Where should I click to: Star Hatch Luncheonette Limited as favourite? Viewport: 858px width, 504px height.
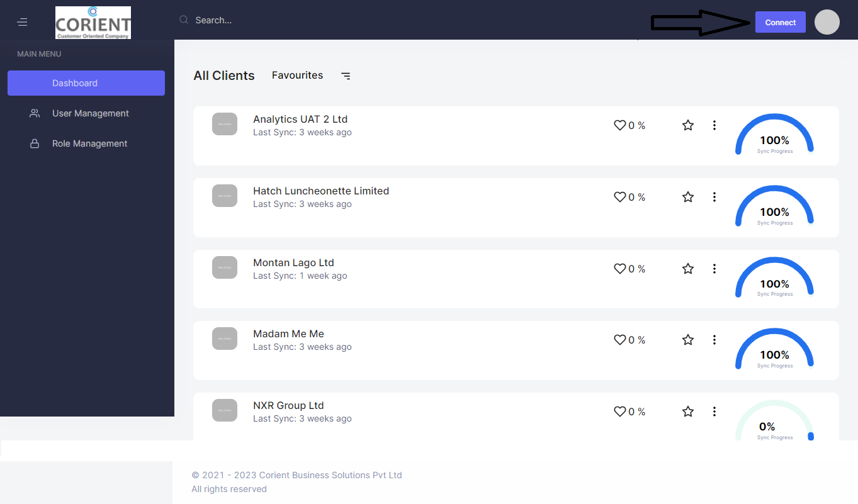[688, 197]
